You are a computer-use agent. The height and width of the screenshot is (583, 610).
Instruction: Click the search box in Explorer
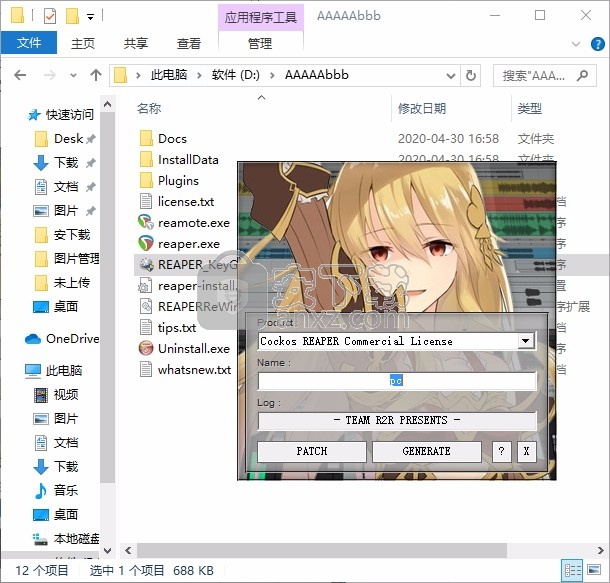[x=545, y=75]
